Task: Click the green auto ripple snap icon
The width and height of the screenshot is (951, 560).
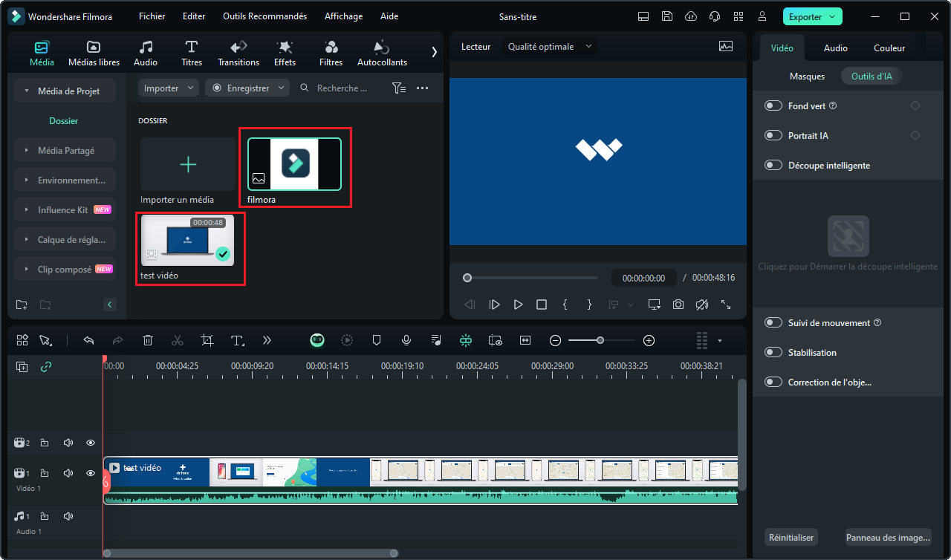Action: [466, 340]
